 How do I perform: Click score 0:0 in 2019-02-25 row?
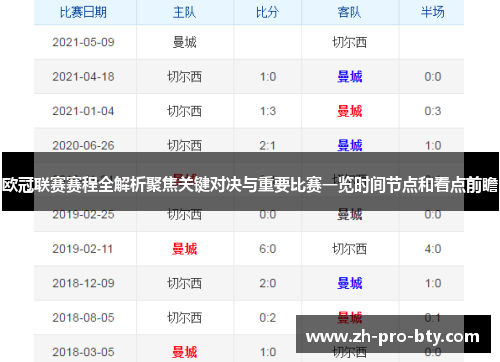[268, 215]
